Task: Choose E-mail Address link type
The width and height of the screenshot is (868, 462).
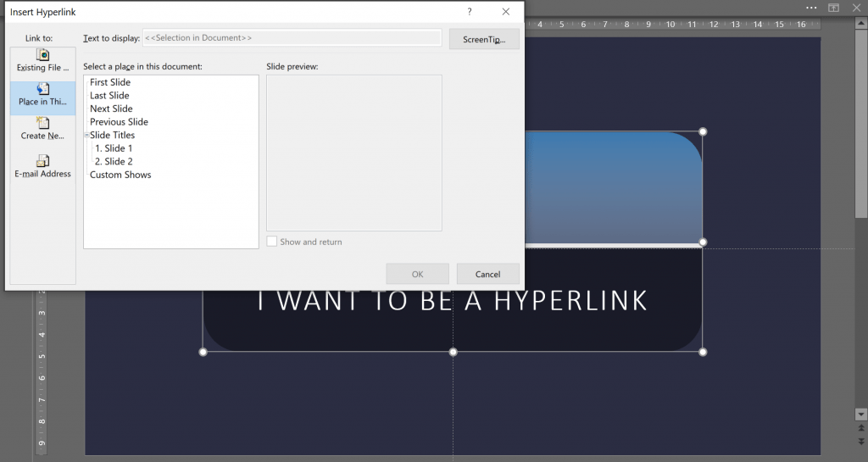Action: 42,166
